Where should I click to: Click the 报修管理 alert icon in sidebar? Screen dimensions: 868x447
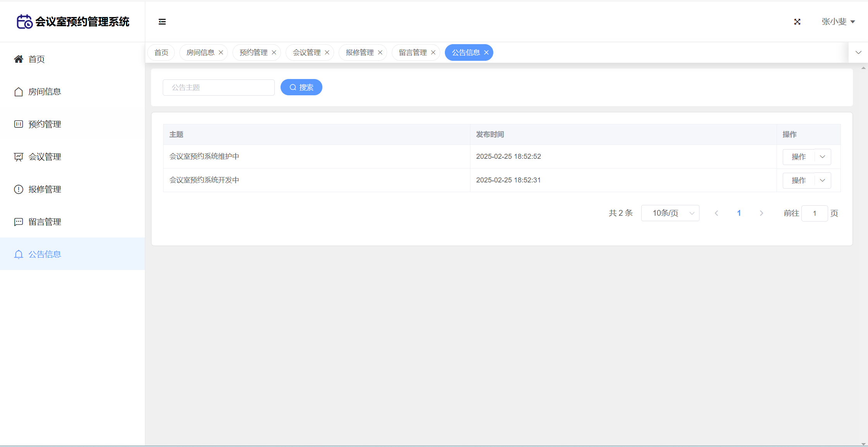tap(18, 189)
